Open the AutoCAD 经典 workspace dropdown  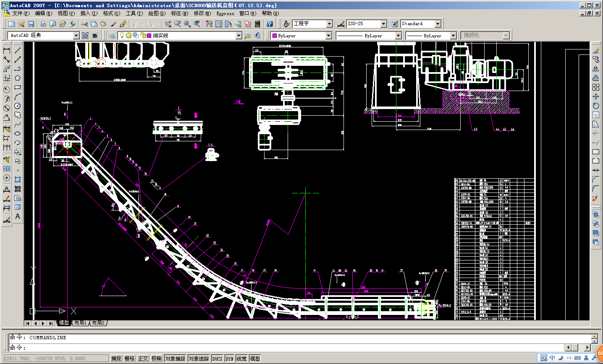click(x=76, y=36)
